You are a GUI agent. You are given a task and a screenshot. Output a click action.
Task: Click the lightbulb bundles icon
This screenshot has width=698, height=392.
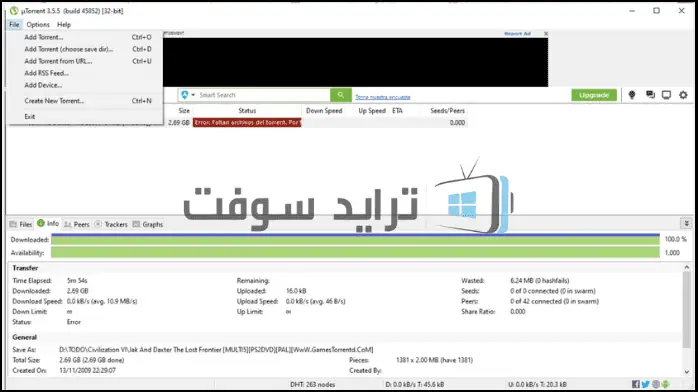(632, 95)
